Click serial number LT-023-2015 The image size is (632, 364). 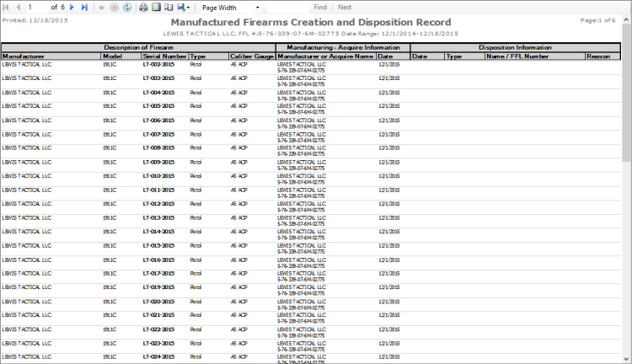pyautogui.click(x=158, y=344)
